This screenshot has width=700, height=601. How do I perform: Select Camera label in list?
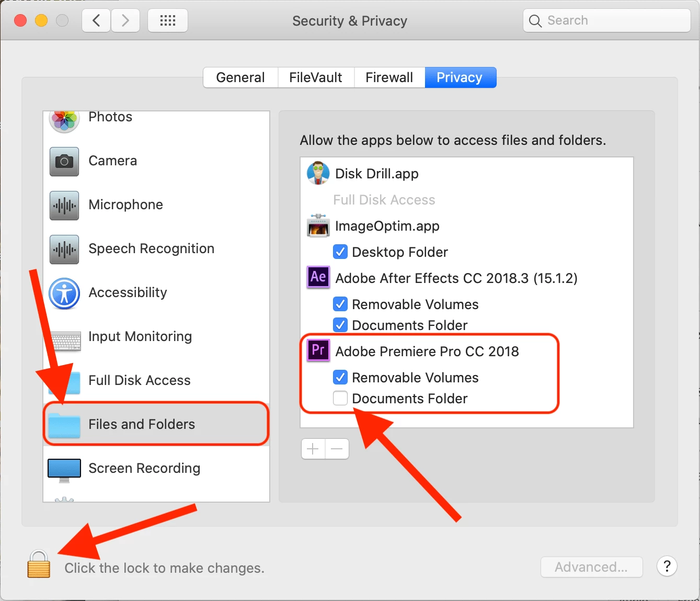point(113,161)
